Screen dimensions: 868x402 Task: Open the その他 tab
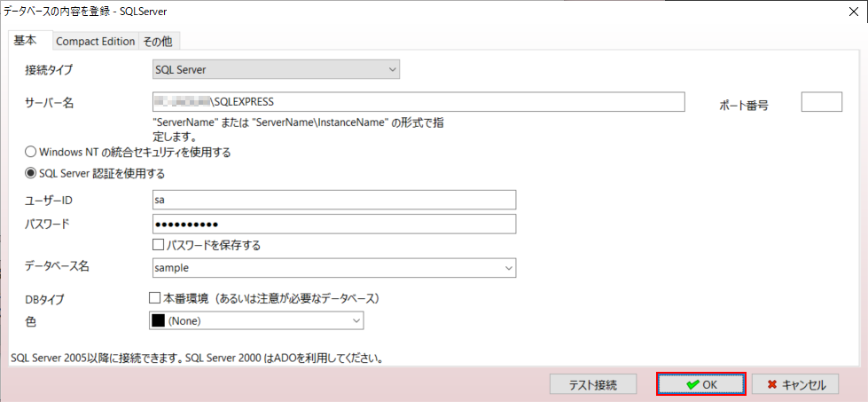point(159,42)
